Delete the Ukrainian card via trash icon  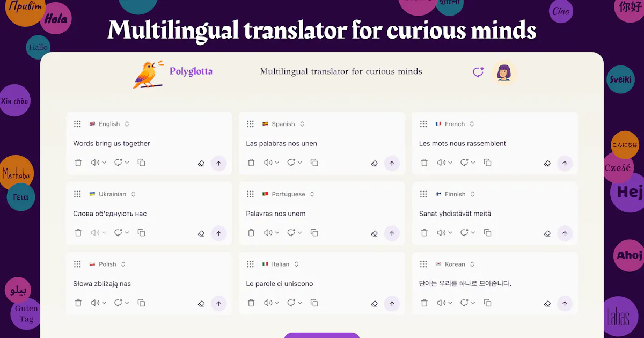(x=78, y=233)
